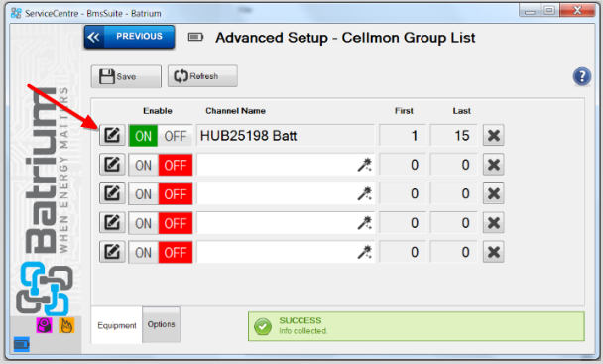
Task: Click the X delete button on fifth row
Action: coord(494,252)
